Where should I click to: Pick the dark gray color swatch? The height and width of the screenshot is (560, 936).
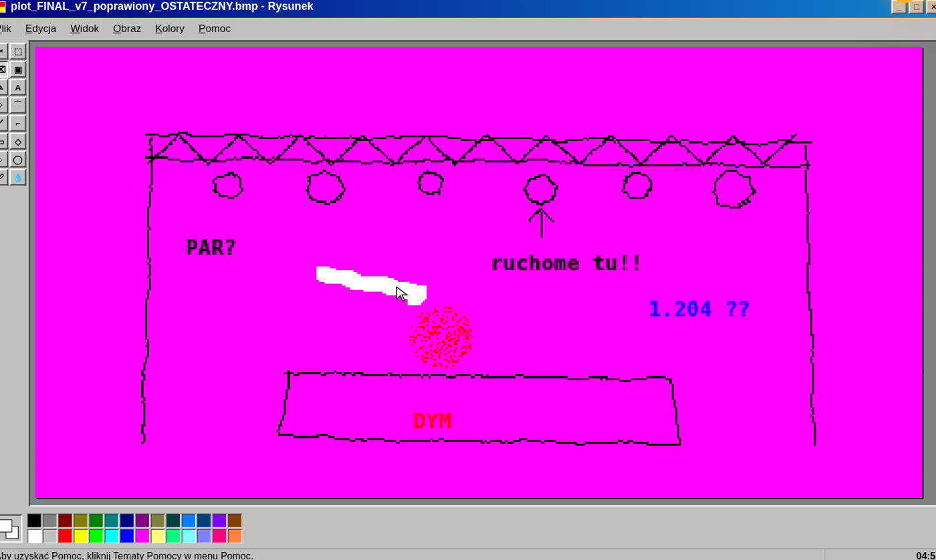[50, 521]
